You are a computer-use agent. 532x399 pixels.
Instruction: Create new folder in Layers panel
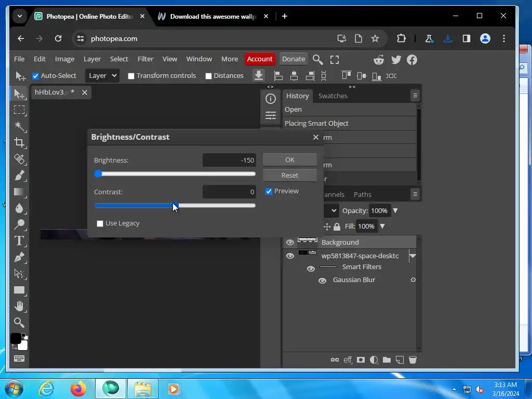[x=387, y=360]
